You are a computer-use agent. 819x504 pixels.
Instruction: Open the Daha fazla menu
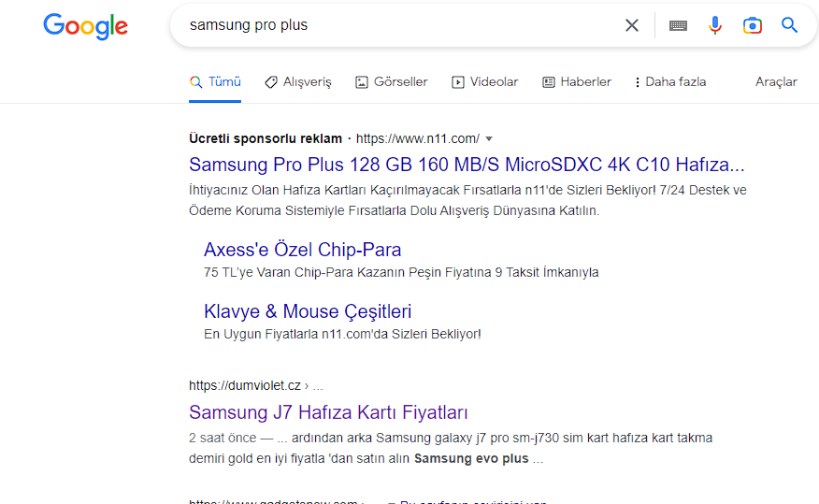[x=670, y=82]
